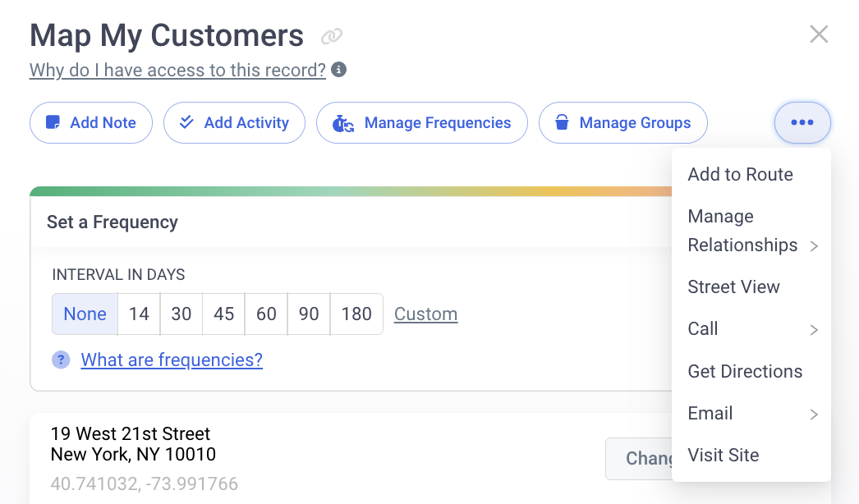
Task: Expand the Email submenu
Action: point(751,413)
